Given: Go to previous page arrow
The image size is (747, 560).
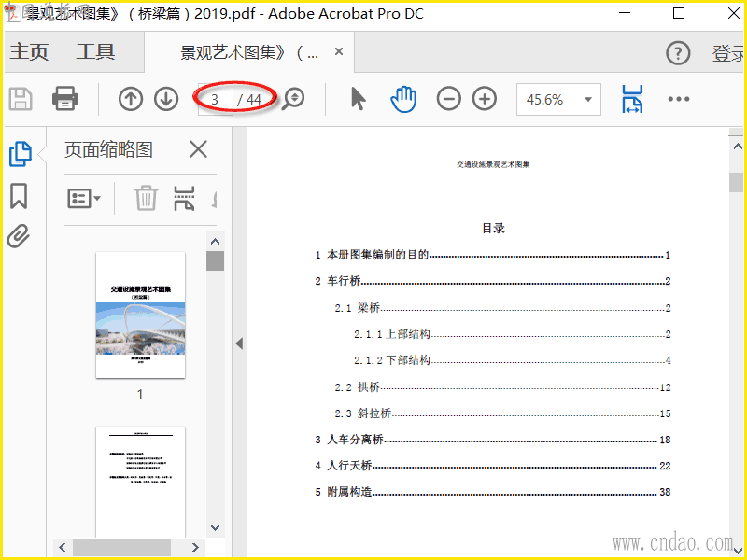Looking at the screenshot, I should click(131, 99).
